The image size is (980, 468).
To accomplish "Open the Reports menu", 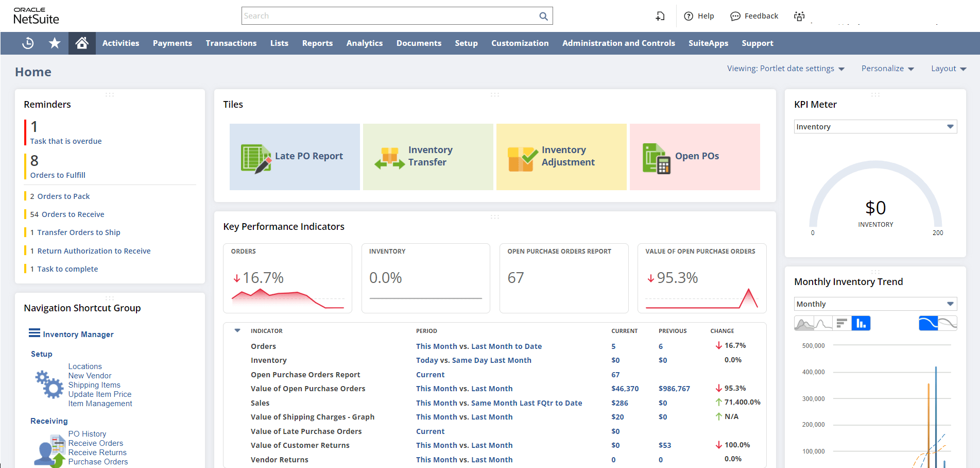I will point(317,43).
